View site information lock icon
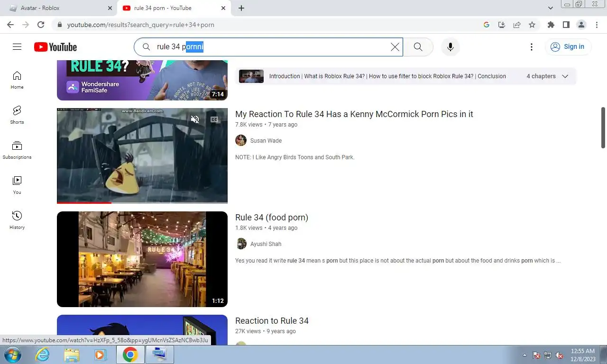Image resolution: width=607 pixels, height=364 pixels. [x=59, y=25]
